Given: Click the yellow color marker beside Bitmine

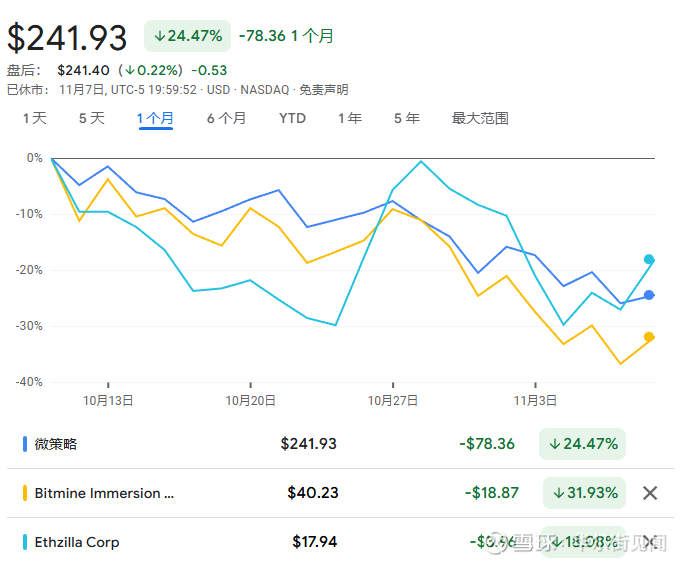Looking at the screenshot, I should 24,493.
